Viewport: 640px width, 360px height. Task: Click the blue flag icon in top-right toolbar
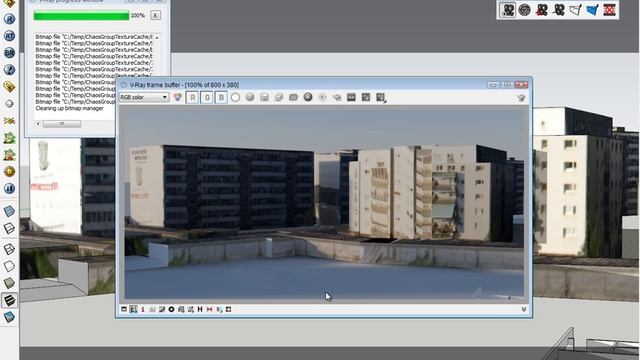(592, 10)
